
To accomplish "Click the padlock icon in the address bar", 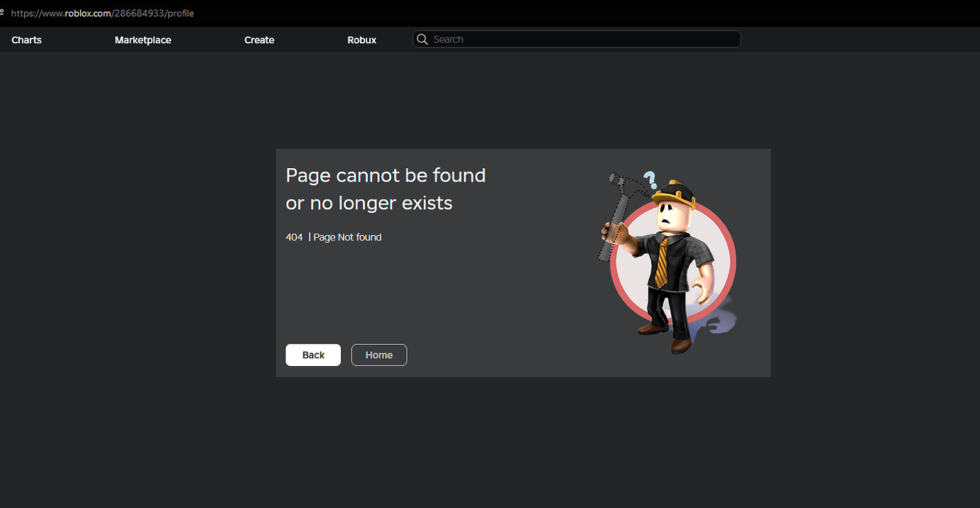I will pyautogui.click(x=3, y=13).
